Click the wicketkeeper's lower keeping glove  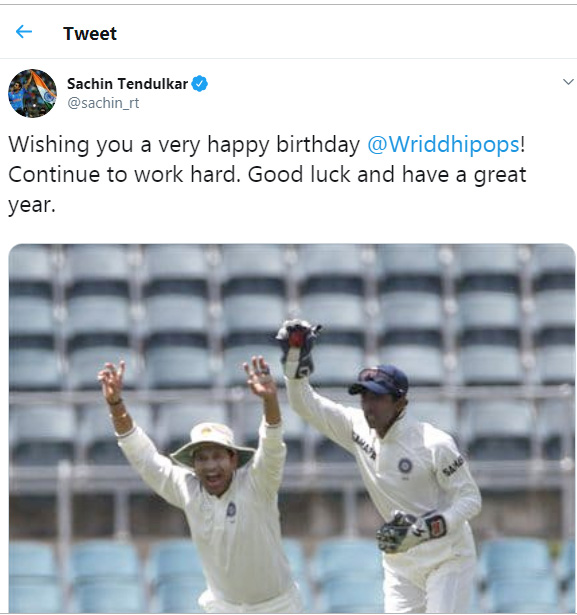point(411,531)
